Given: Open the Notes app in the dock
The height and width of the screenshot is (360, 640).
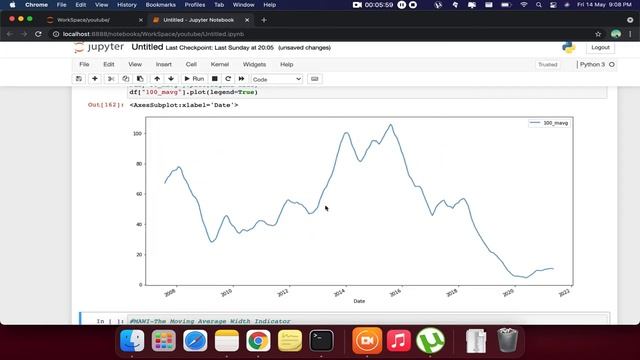Looking at the screenshot, I should [227, 340].
